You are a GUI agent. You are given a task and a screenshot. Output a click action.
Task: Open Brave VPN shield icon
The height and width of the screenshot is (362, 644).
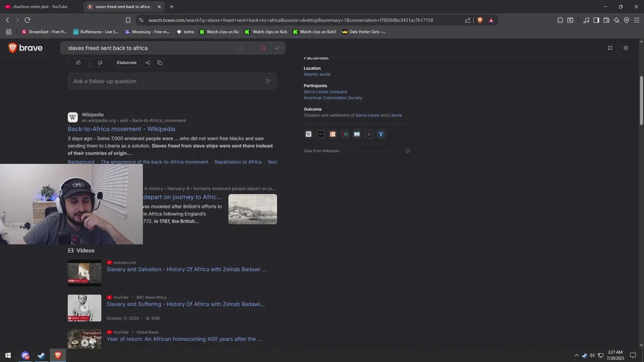626,20
